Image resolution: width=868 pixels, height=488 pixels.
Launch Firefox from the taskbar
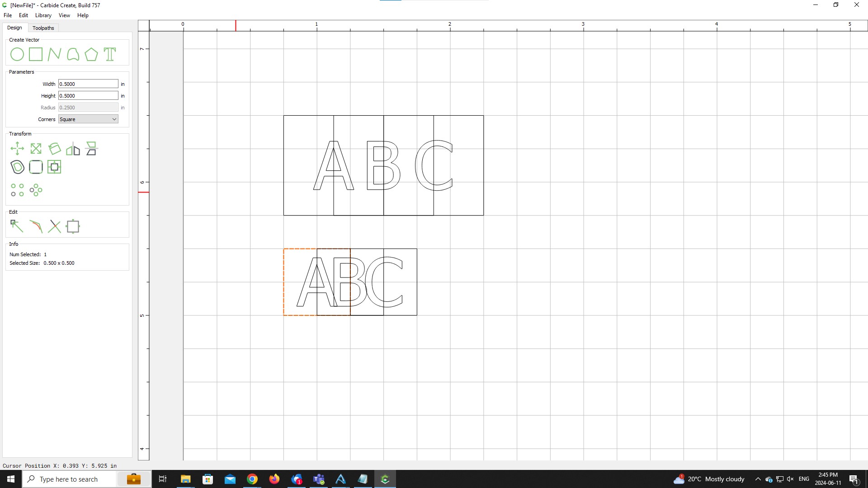(x=274, y=479)
